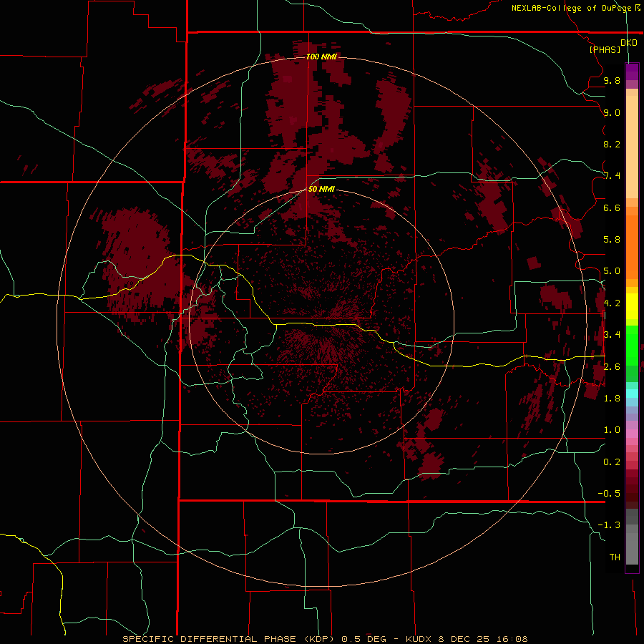Screen dimensions: 644x644
Task: Click the TH threshold label on the scale
Action: point(615,557)
